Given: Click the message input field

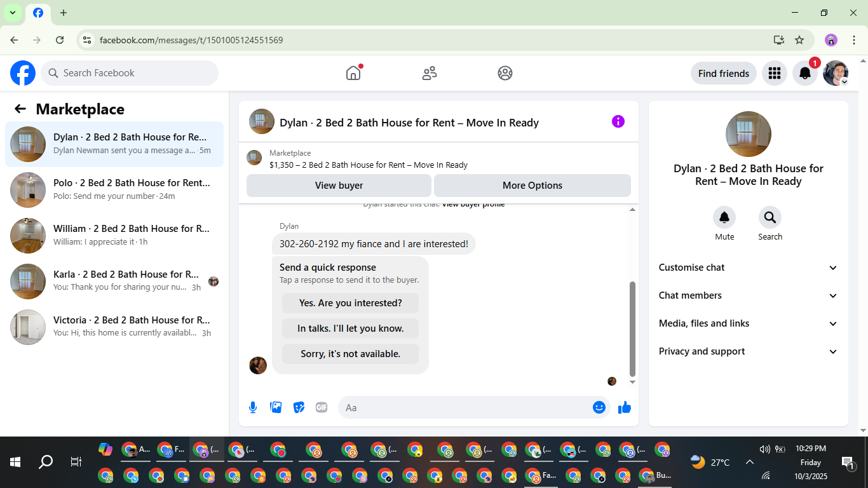Looking at the screenshot, I should pos(474,407).
